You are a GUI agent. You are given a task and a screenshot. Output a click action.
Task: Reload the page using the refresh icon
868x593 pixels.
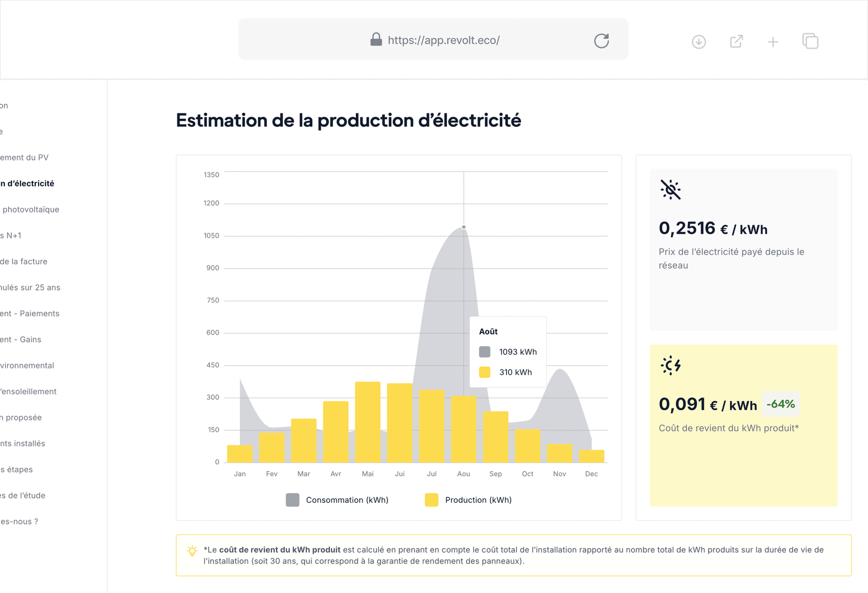602,40
